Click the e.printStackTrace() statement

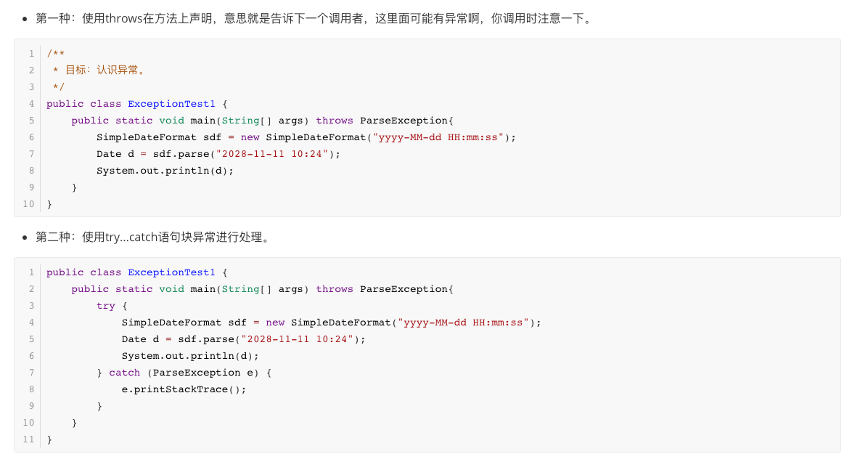(x=184, y=389)
